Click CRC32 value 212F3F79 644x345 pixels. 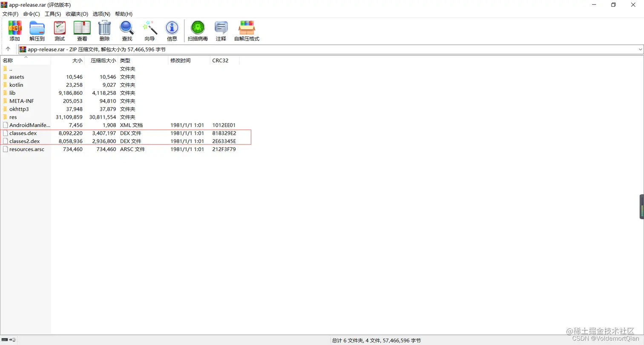224,149
